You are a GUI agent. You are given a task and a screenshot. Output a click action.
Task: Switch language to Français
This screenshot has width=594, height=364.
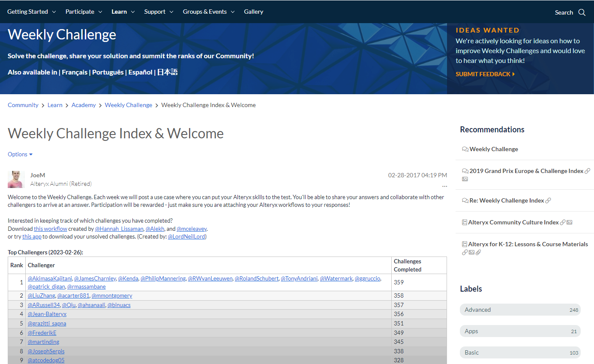click(74, 72)
